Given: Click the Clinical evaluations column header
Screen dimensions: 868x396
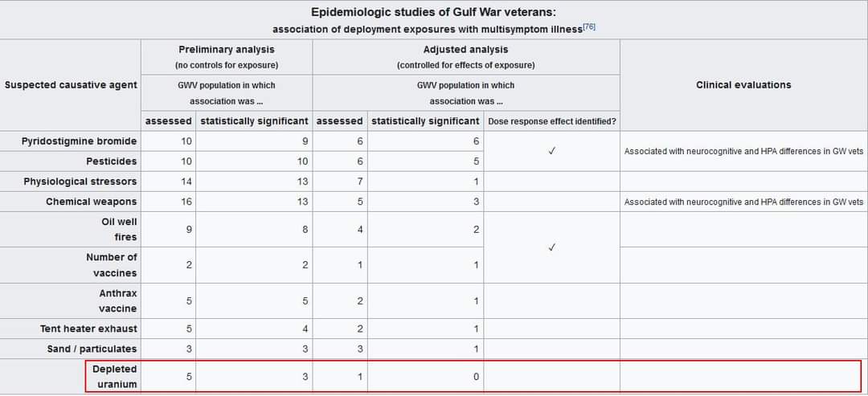Looking at the screenshot, I should click(743, 85).
